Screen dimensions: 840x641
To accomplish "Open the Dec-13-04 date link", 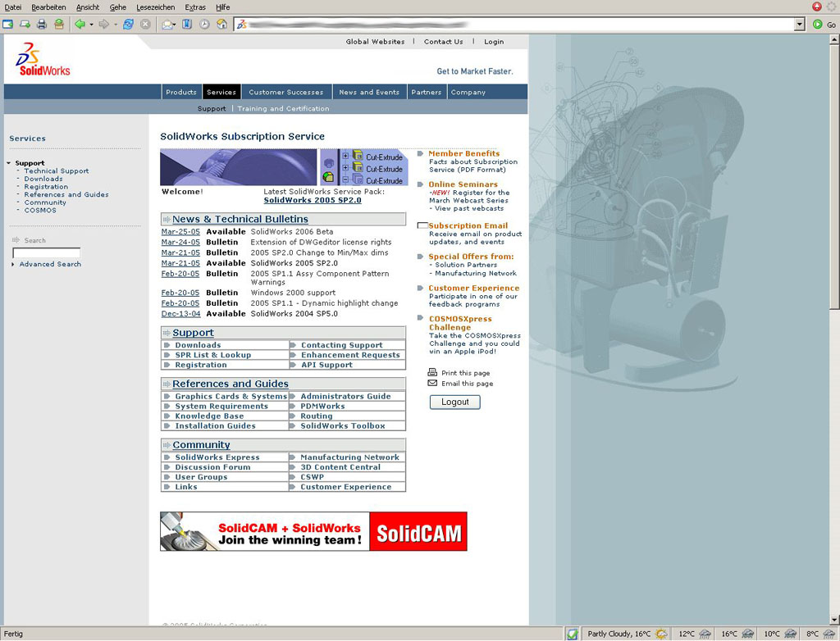I will click(180, 314).
